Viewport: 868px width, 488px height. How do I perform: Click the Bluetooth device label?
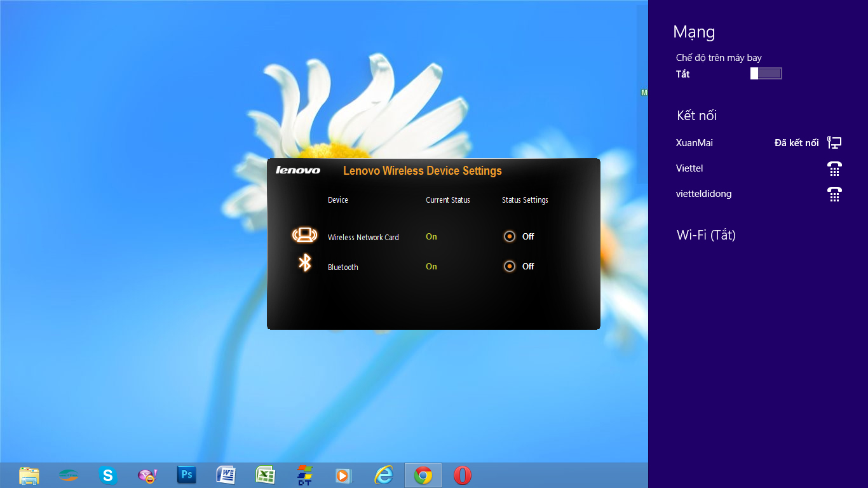pyautogui.click(x=343, y=267)
